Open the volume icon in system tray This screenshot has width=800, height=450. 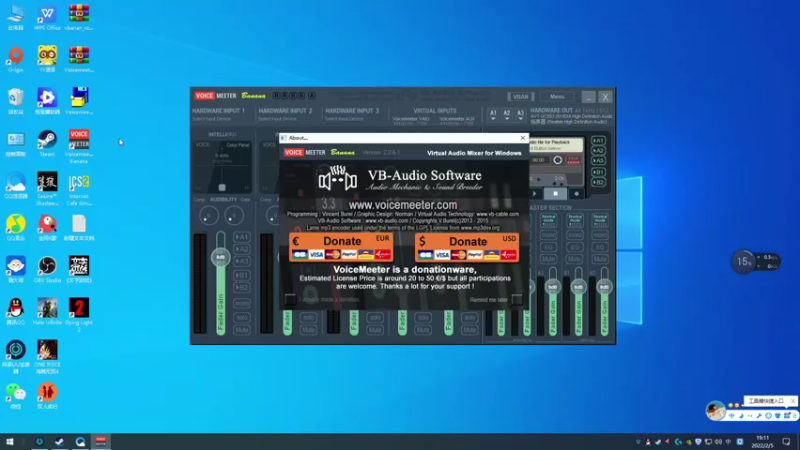[718, 442]
